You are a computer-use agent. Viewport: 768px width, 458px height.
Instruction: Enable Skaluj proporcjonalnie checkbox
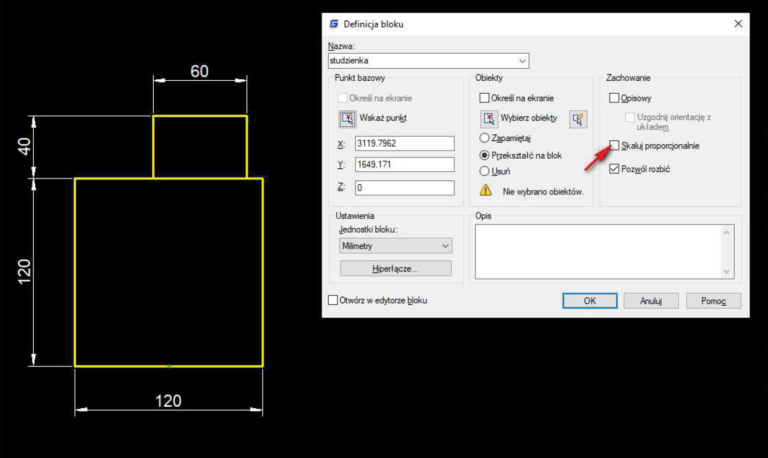(x=615, y=146)
